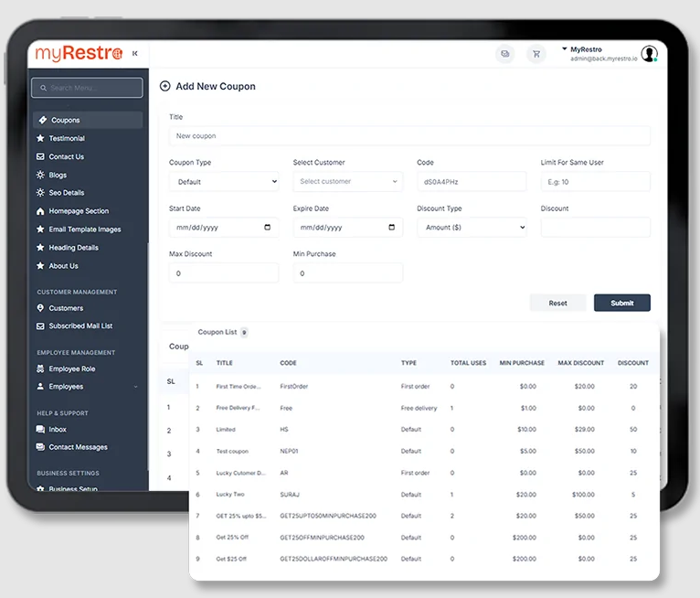The image size is (700, 598).
Task: Sort by the CODE column header
Action: pos(288,363)
